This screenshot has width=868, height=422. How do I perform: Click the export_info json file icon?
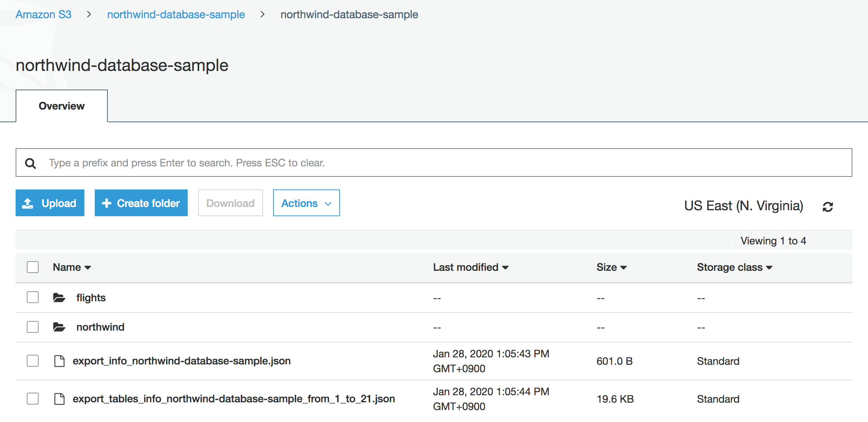point(59,361)
